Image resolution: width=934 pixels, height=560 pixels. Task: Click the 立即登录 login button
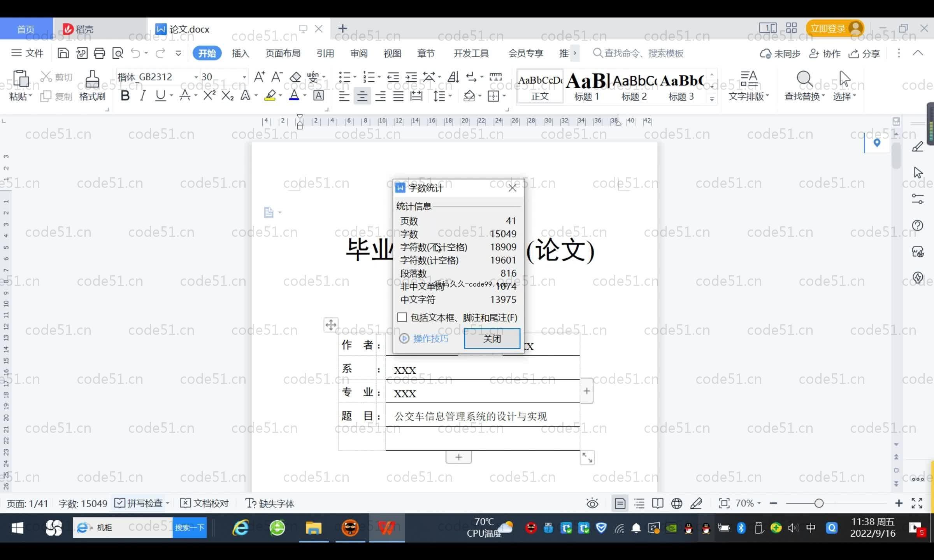pos(835,28)
